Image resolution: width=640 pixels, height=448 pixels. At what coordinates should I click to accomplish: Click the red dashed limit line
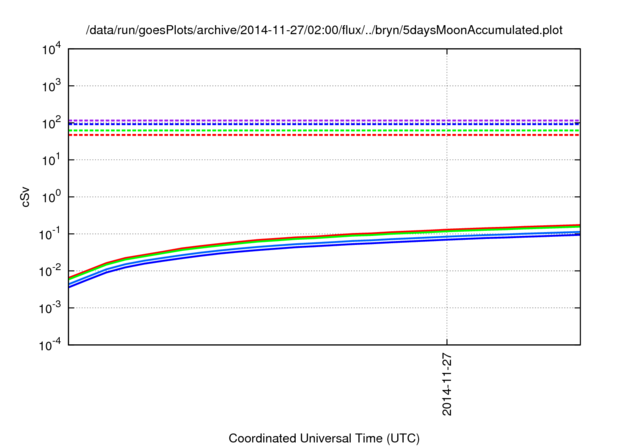pyautogui.click(x=324, y=135)
